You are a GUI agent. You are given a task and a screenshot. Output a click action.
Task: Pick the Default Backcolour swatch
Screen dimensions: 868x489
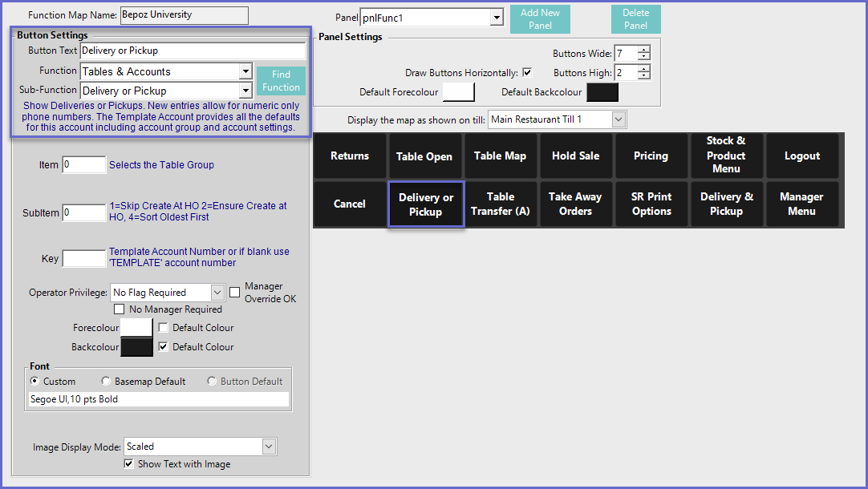coord(602,92)
